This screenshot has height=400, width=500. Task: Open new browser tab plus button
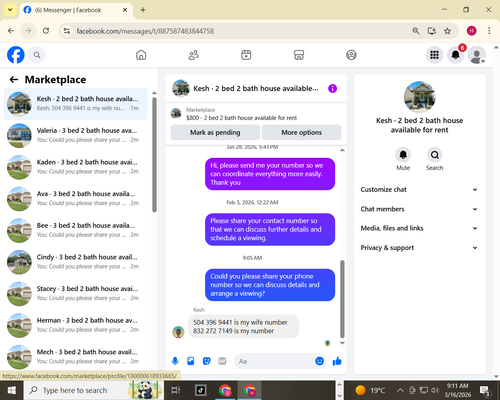click(143, 10)
